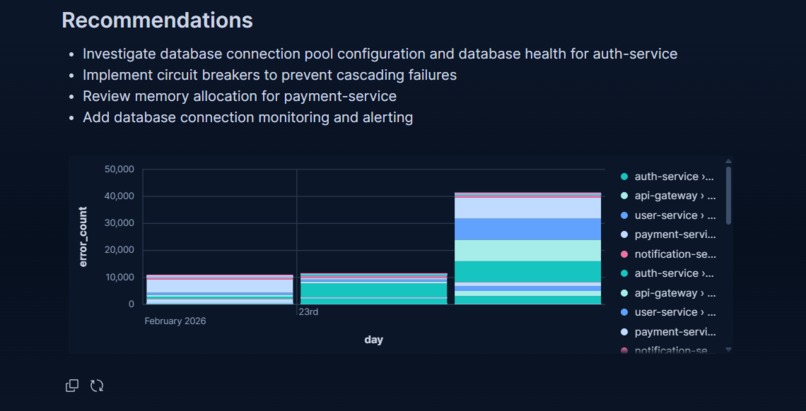Viewport: 806px width, 411px height.
Task: Click the teal dot beside topmost auth-service legend
Action: point(624,177)
